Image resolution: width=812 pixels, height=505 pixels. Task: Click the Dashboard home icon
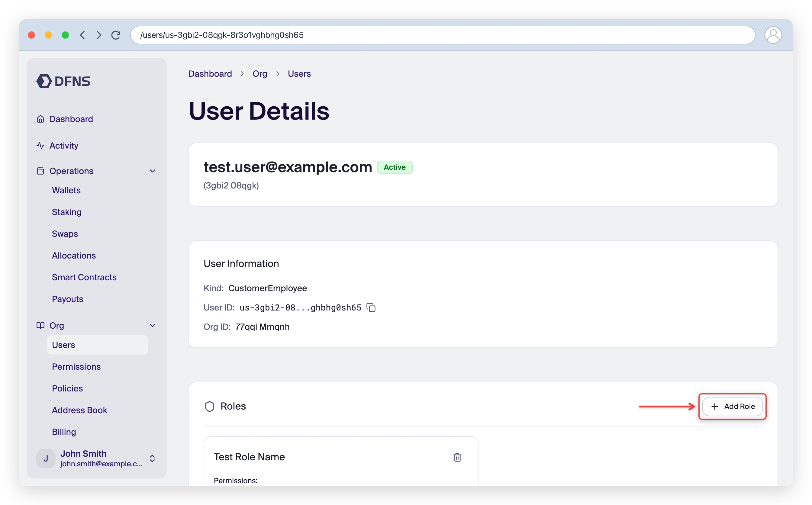point(40,119)
